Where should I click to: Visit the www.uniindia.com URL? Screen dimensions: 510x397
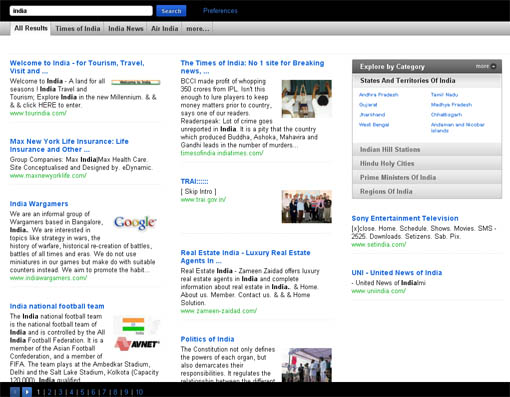pyautogui.click(x=379, y=291)
